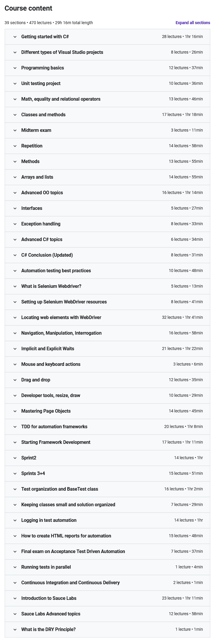
Task: Open Logging in test automation section
Action: coord(49,520)
